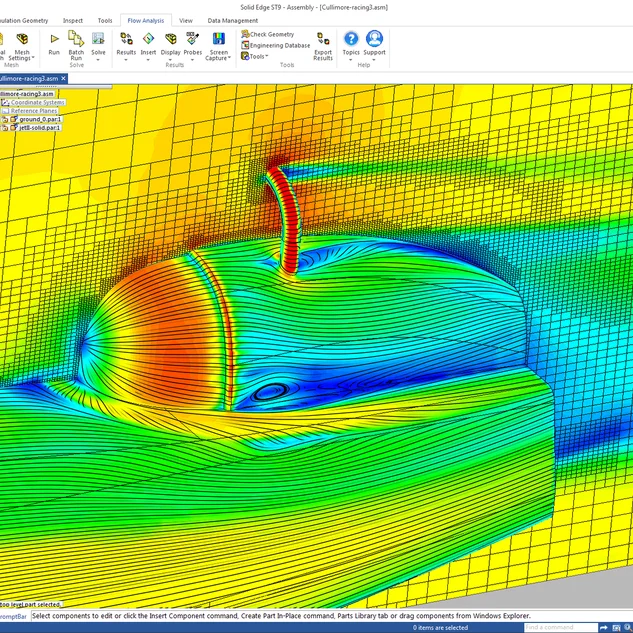Open the Probes dropdown arrow
The width and height of the screenshot is (633, 633).
coord(193,60)
